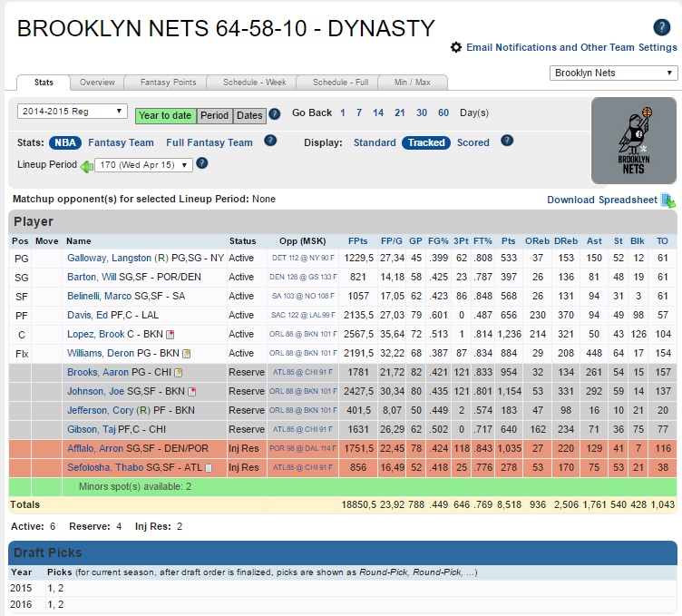Open help icon beside Lineup Period dropdown
Viewport: 682px width, 616px height.
coord(202,163)
